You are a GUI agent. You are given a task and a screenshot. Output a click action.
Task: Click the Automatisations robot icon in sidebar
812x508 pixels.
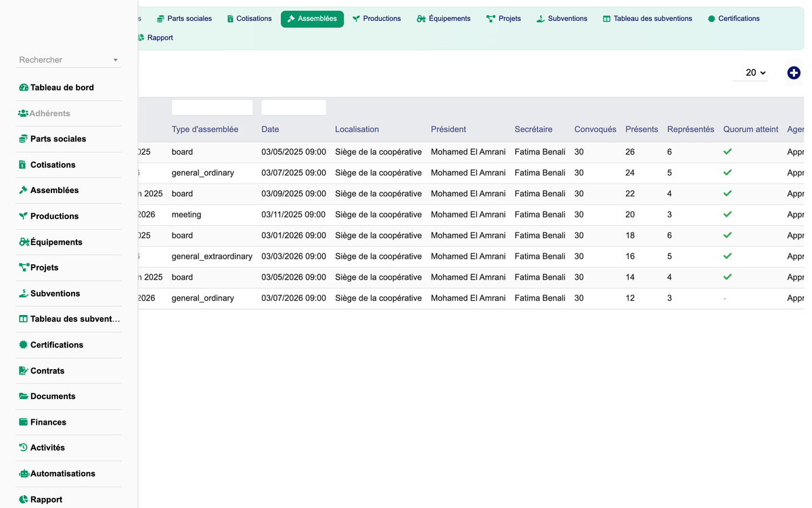click(x=24, y=473)
